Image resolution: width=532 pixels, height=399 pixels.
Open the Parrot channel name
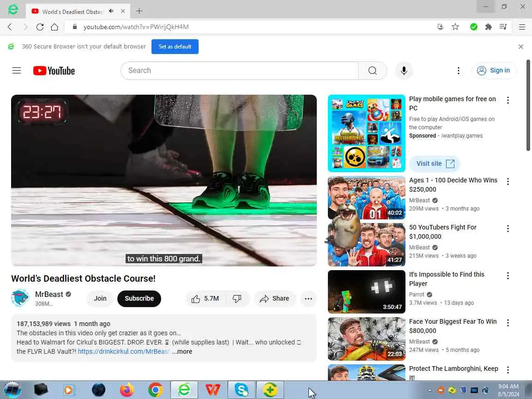pos(417,295)
